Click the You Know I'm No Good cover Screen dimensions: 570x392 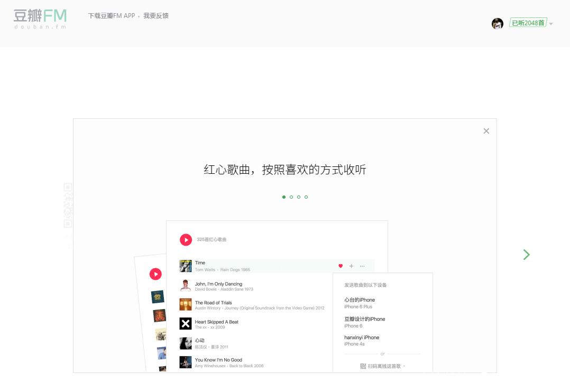[186, 362]
